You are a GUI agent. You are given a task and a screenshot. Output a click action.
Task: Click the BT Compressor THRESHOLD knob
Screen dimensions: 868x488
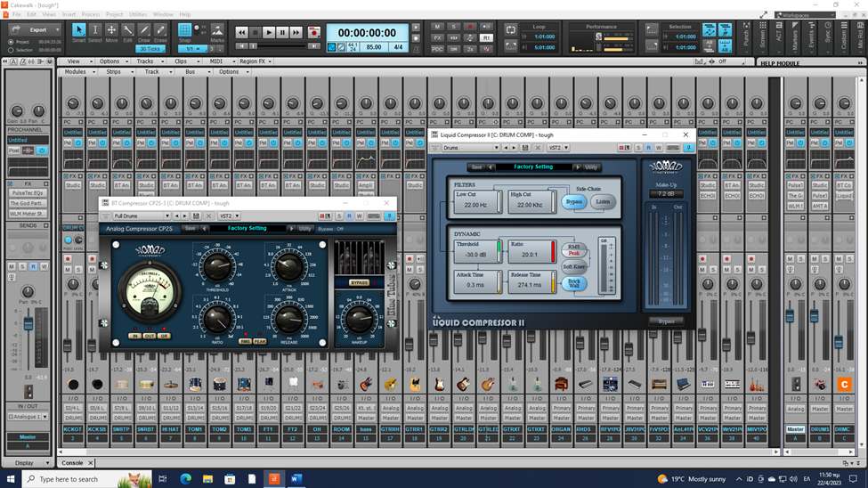(x=217, y=267)
